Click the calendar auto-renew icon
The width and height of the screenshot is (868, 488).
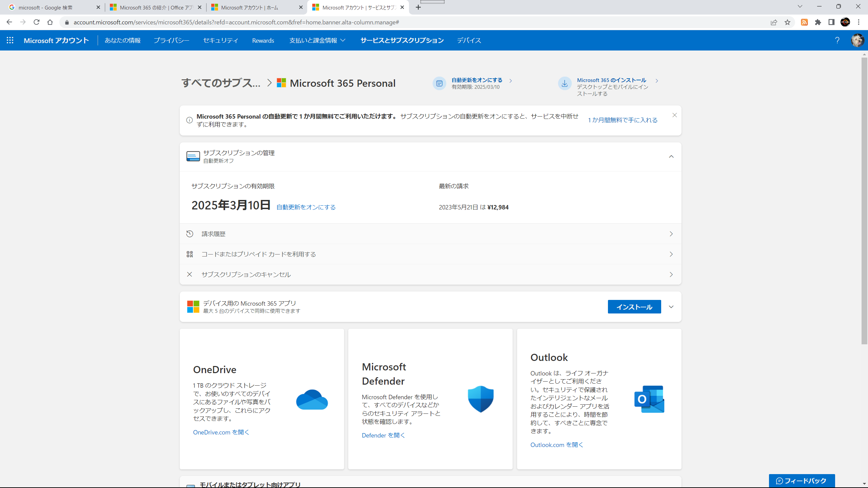click(x=439, y=83)
